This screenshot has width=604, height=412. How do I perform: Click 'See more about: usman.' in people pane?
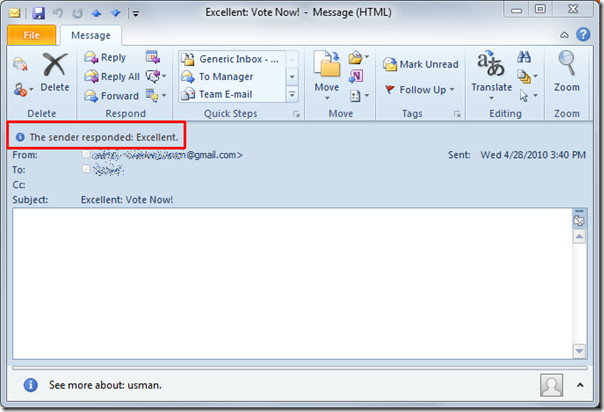[x=105, y=385]
